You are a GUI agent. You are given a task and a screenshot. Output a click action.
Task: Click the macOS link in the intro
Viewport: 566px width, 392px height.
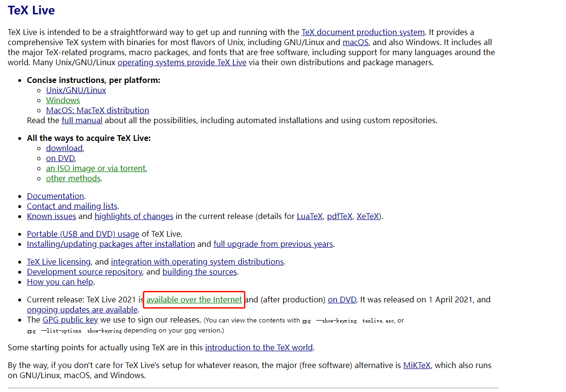click(356, 42)
